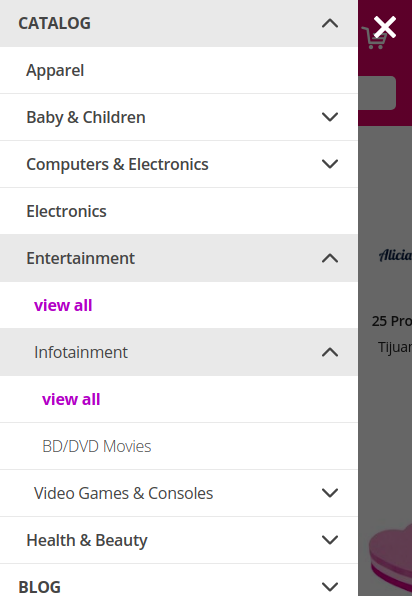412x596 pixels.
Task: Close the mobile menu with the X icon
Action: tap(385, 27)
